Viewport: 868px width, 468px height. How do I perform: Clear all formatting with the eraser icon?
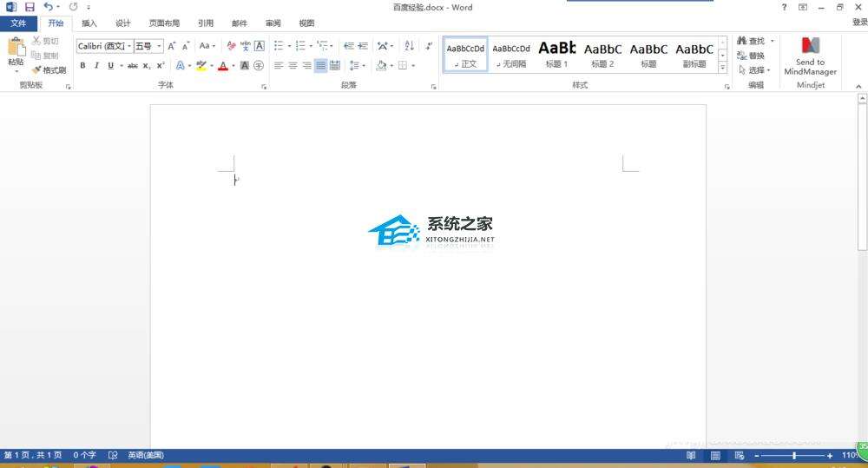click(x=232, y=46)
